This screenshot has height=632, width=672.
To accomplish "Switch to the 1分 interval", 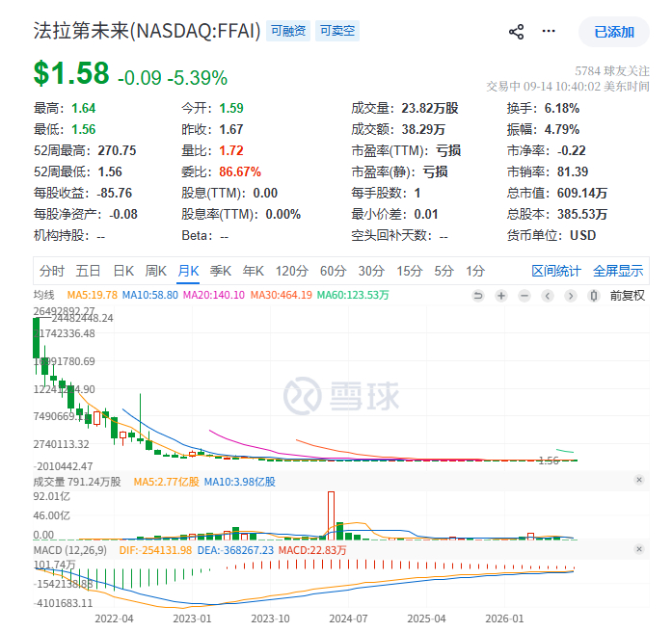I will [x=475, y=271].
